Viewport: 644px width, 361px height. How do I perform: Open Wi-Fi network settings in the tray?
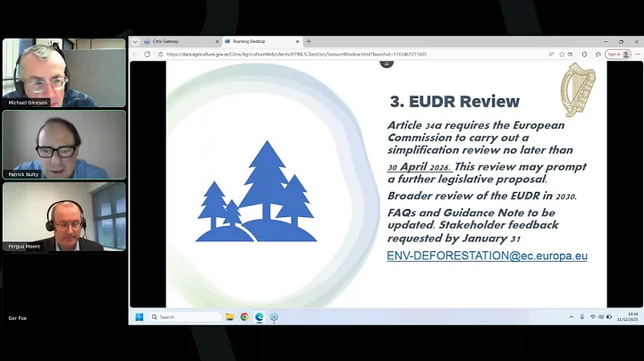(593, 316)
